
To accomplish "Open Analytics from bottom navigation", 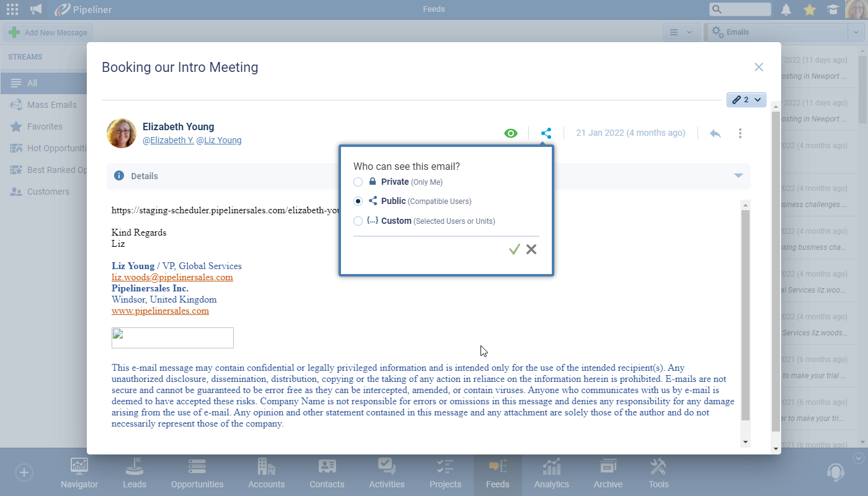I will pyautogui.click(x=551, y=473).
